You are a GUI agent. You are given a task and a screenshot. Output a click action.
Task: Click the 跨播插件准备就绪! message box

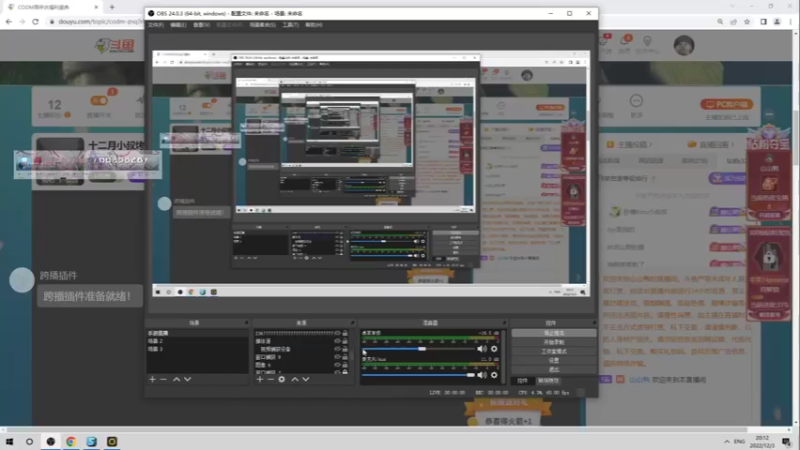coord(90,296)
